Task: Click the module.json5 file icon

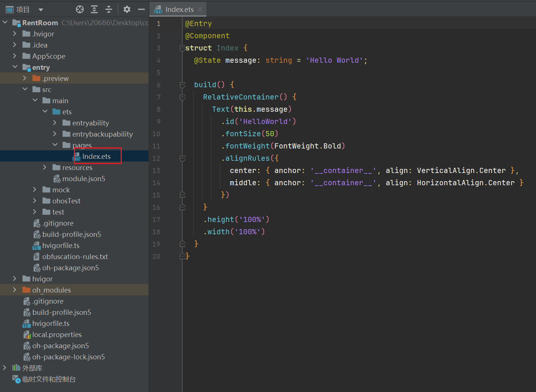Action: (x=57, y=179)
